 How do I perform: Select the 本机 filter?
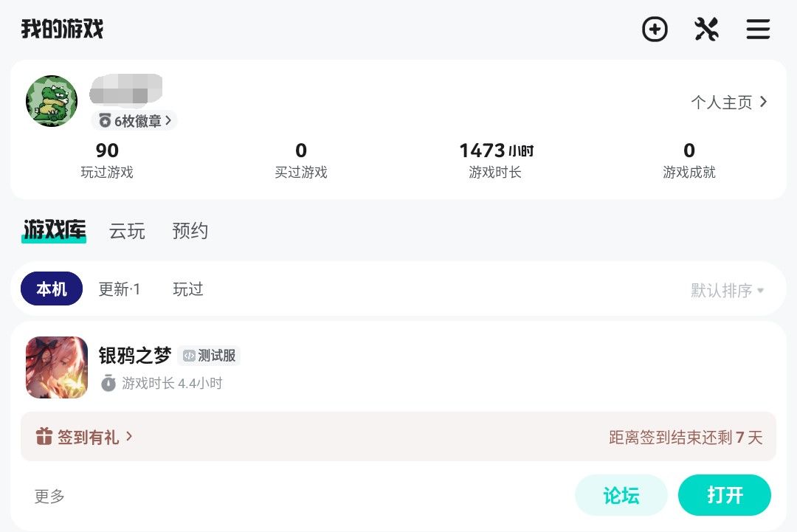click(x=52, y=289)
